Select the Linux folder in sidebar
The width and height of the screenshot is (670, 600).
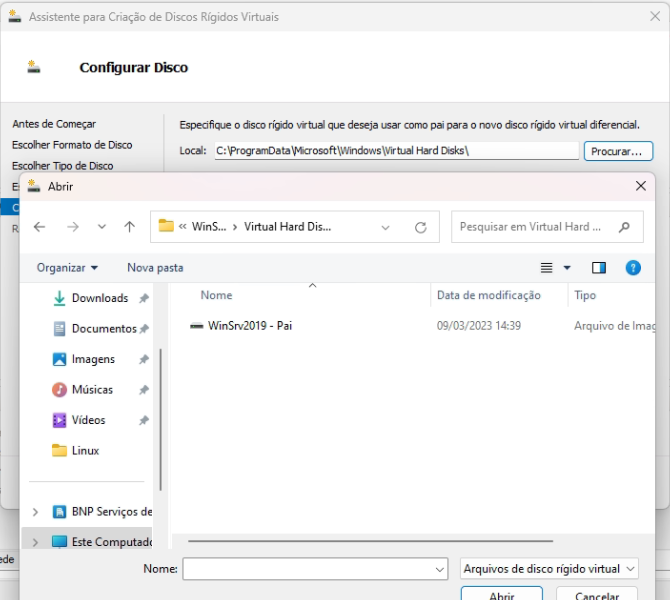(85, 450)
